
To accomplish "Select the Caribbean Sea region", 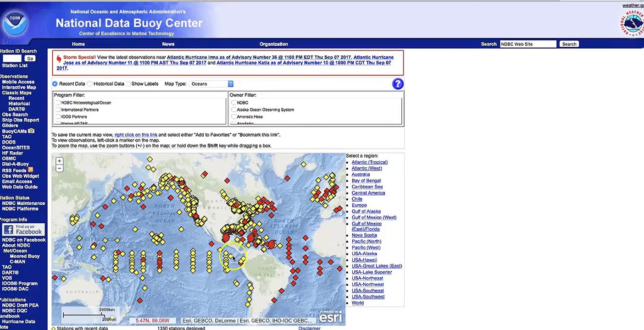I will (x=367, y=187).
